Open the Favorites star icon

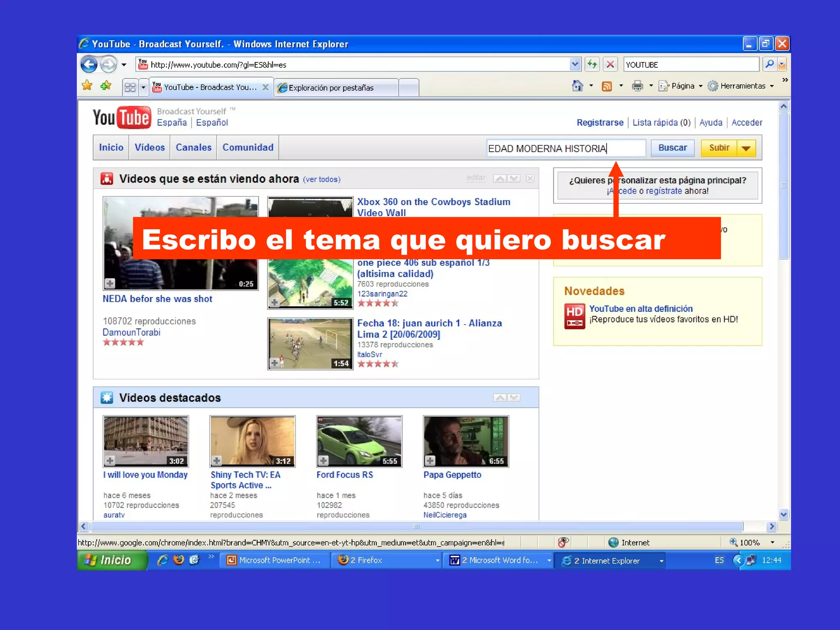(x=87, y=86)
